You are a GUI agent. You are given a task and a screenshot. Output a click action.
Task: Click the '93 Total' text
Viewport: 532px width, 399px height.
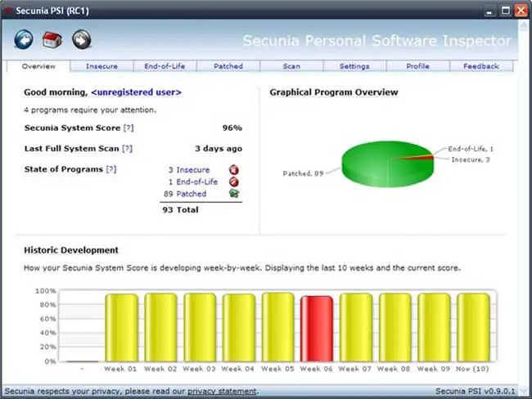tap(181, 210)
